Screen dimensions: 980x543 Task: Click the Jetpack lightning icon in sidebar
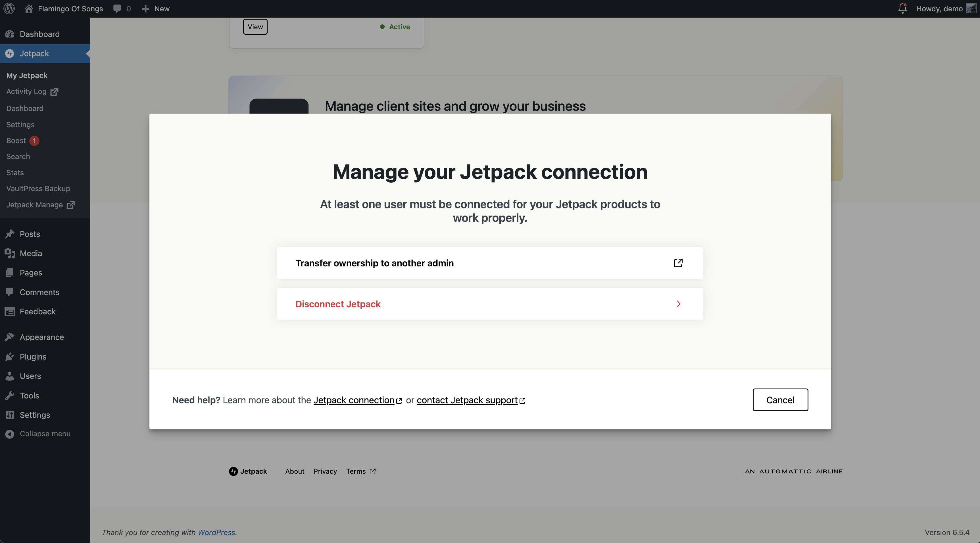(10, 54)
